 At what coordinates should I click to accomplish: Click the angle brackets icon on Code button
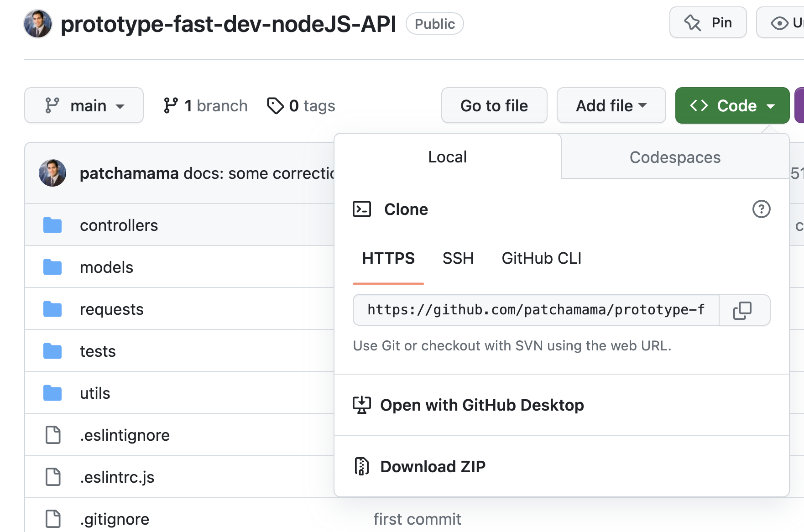click(x=699, y=105)
